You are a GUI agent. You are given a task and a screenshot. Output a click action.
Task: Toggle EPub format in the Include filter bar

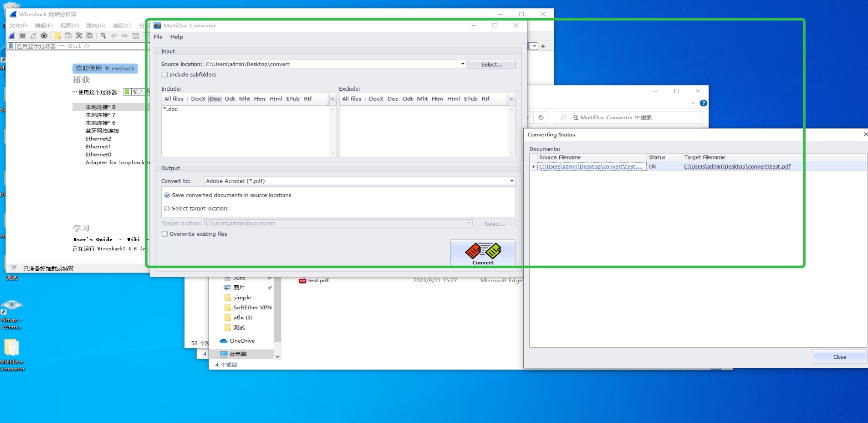(293, 99)
